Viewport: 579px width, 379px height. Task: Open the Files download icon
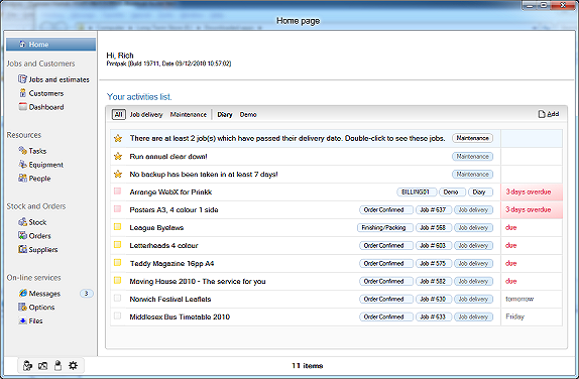23,321
